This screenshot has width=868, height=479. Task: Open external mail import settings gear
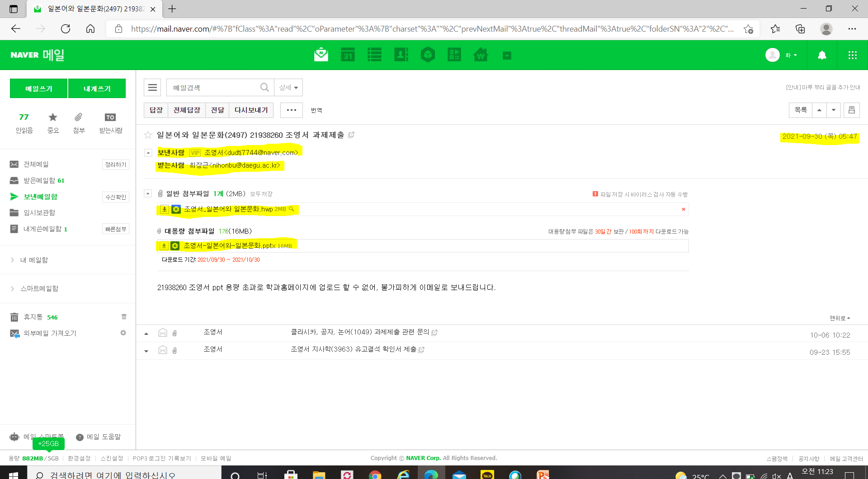(123, 333)
